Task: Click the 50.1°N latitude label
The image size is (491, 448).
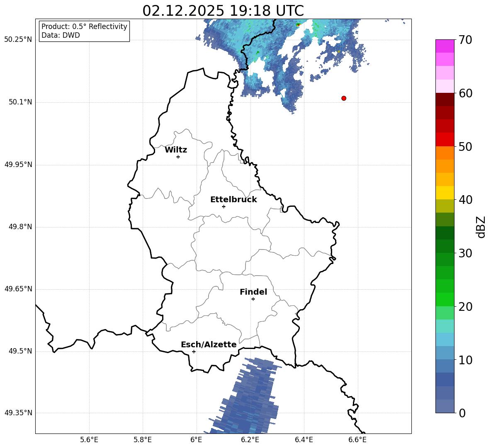Action: pyautogui.click(x=20, y=102)
